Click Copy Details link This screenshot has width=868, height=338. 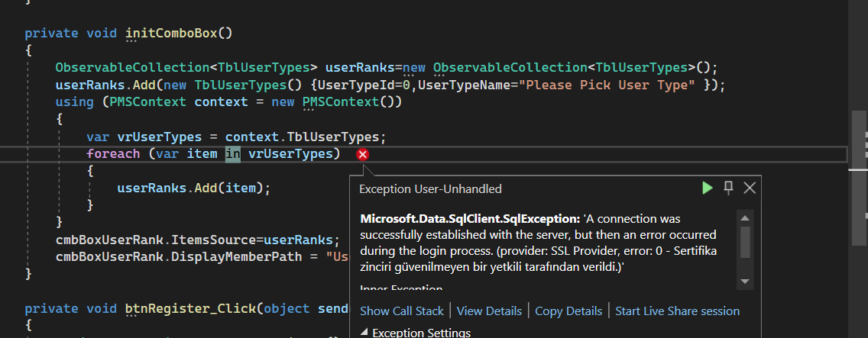pyautogui.click(x=568, y=311)
